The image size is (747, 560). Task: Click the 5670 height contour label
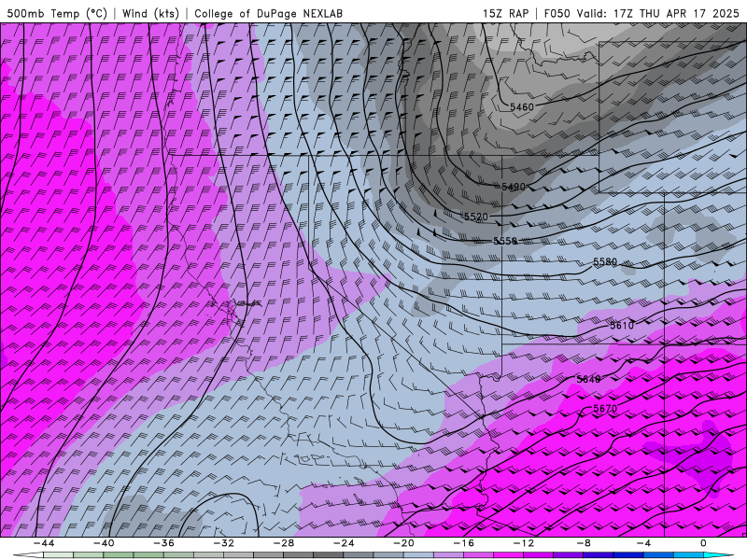605,409
